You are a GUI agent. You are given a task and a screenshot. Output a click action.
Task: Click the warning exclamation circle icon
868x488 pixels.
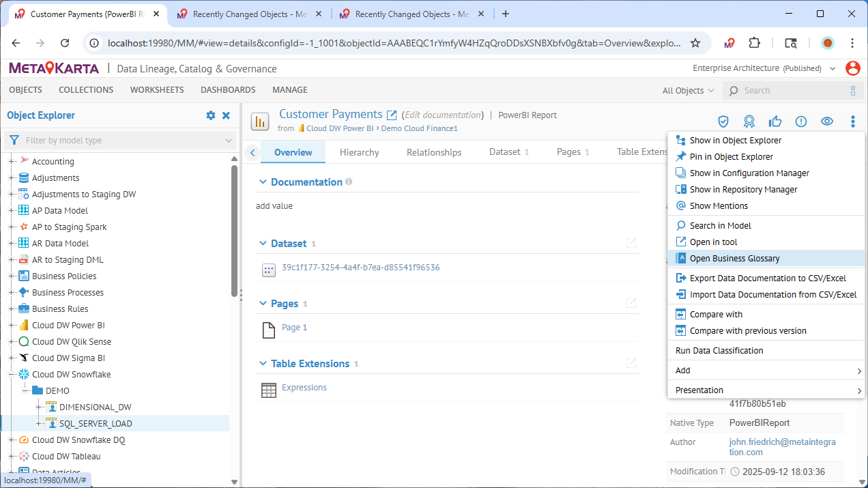point(801,121)
